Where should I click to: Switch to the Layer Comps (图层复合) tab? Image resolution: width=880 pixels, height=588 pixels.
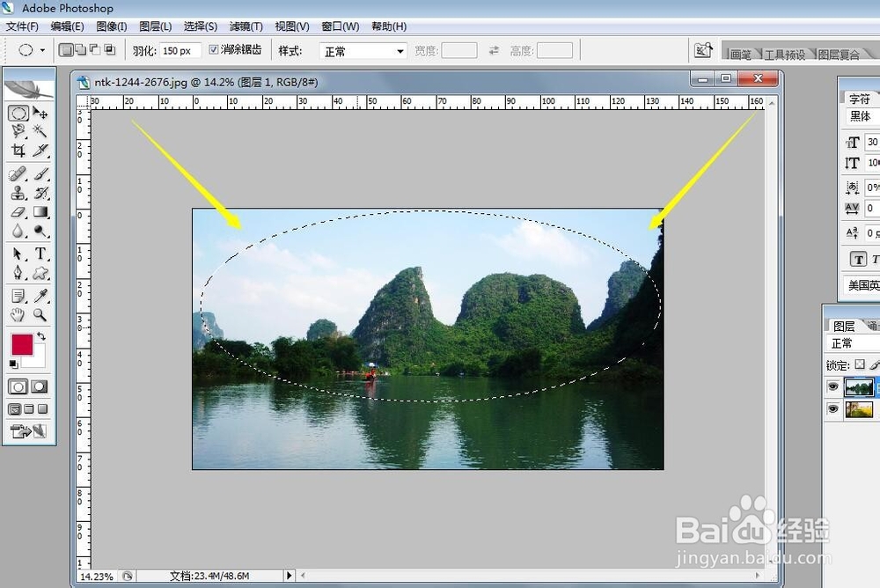click(x=839, y=54)
